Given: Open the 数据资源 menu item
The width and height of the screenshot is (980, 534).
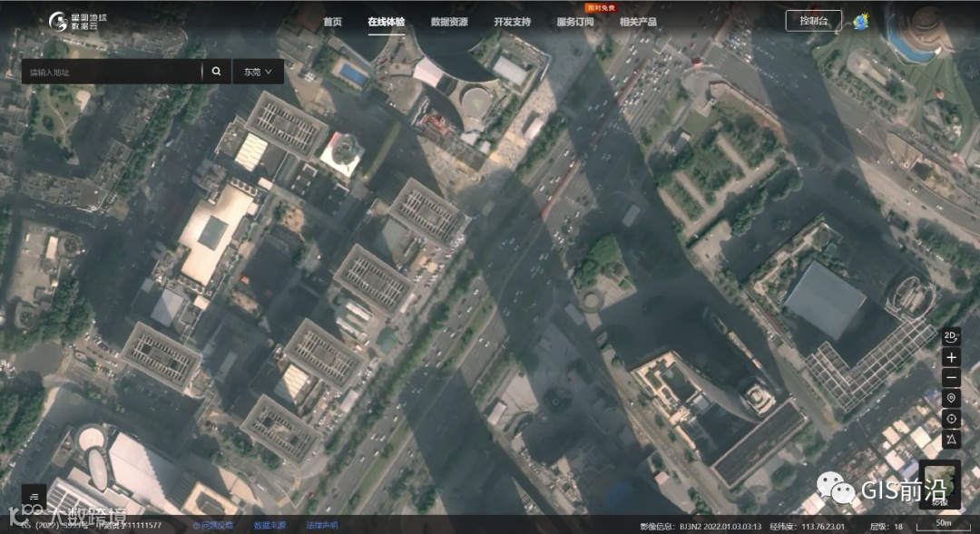Looking at the screenshot, I should [x=449, y=21].
